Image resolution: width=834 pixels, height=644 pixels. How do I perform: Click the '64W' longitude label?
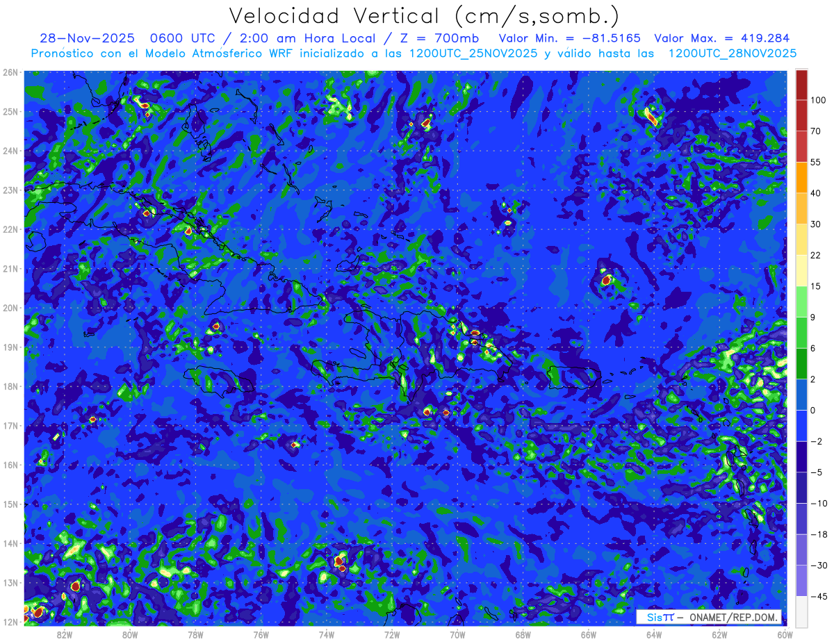(x=654, y=635)
